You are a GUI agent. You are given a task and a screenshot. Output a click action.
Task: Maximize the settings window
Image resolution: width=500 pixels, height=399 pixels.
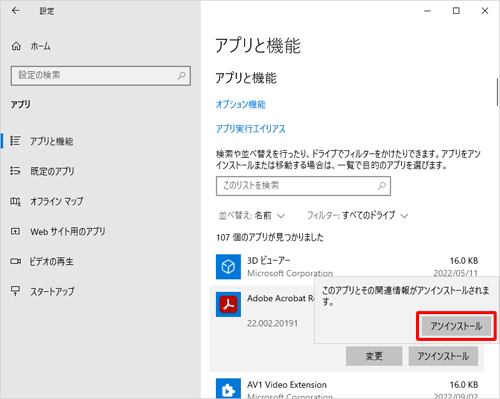click(x=456, y=11)
